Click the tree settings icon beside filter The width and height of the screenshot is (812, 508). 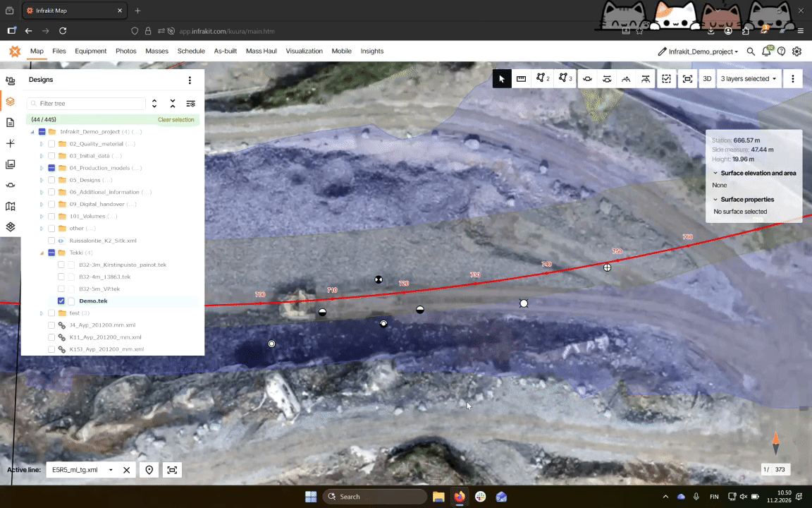(x=190, y=104)
